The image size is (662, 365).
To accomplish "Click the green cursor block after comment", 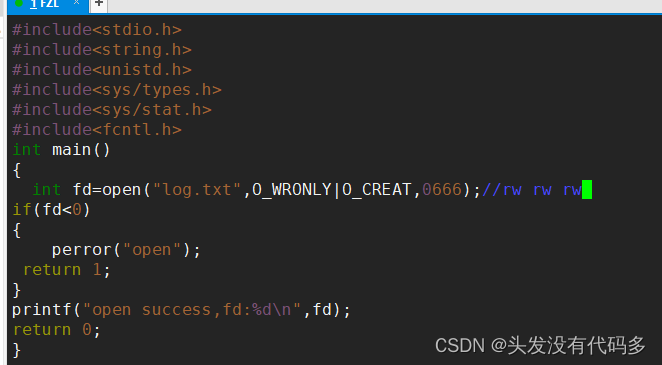I will tap(587, 189).
